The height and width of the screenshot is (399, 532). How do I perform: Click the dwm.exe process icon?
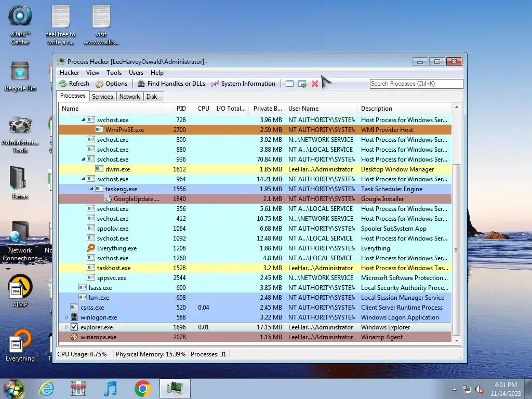(x=99, y=169)
